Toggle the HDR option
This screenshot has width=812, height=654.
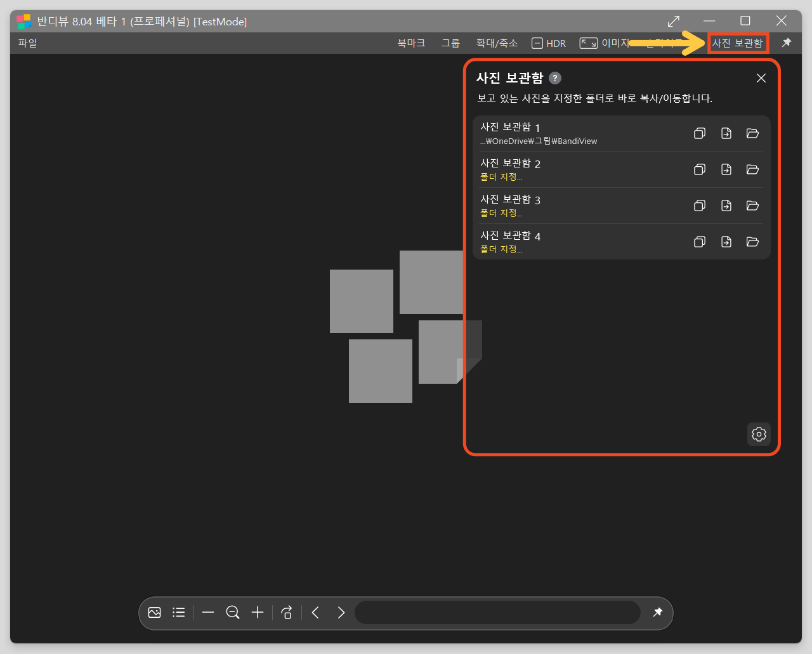(549, 43)
